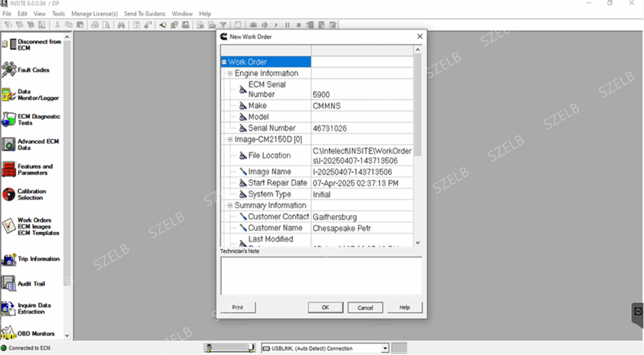This screenshot has width=644, height=355.
Task: Collapse the Summary Information node
Action: [230, 205]
